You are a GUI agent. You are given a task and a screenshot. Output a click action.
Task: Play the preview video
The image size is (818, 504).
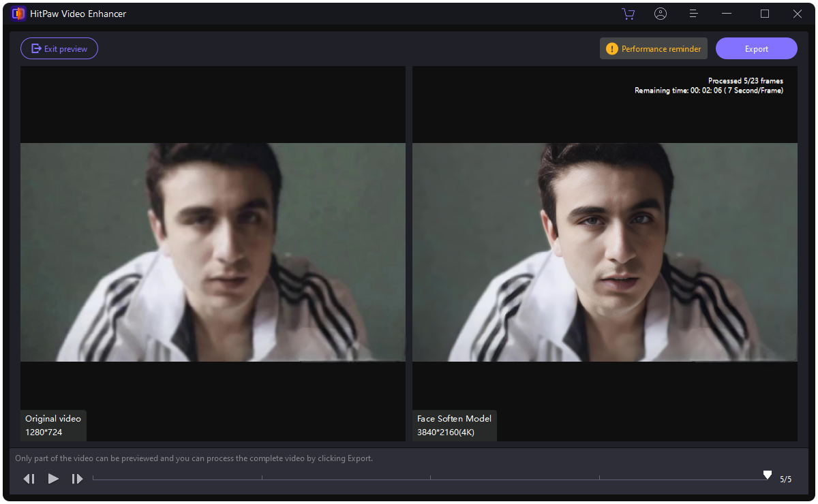coord(53,479)
